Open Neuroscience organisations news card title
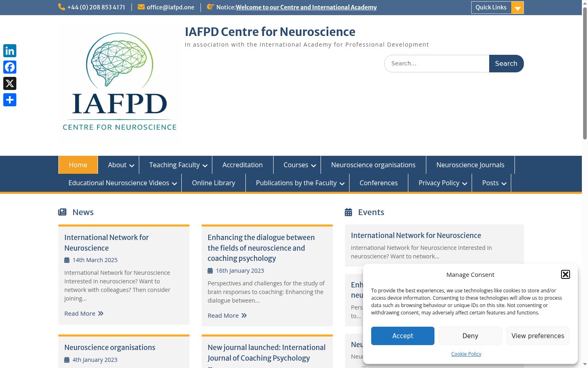Screen dimensions: 588x368 (x=110, y=347)
